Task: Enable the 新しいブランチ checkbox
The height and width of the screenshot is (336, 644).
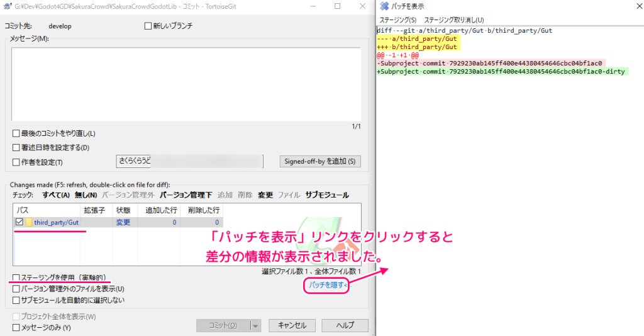Action: click(148, 26)
